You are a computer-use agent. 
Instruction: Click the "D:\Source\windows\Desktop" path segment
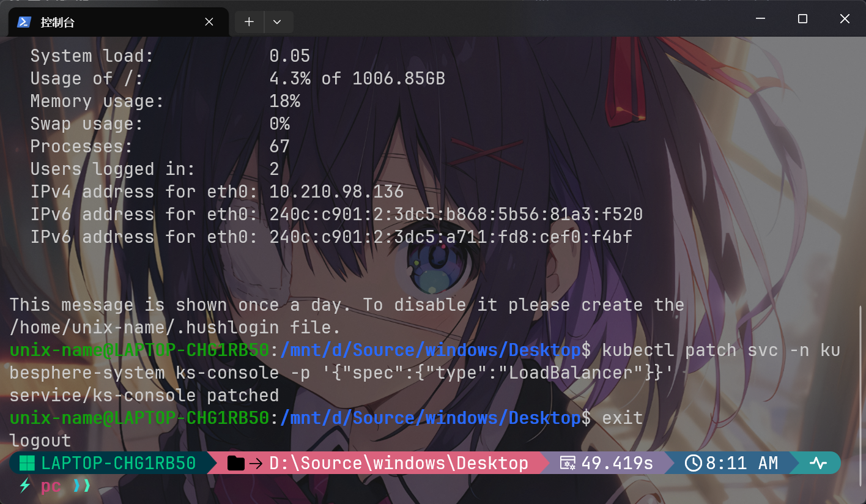pos(377,463)
